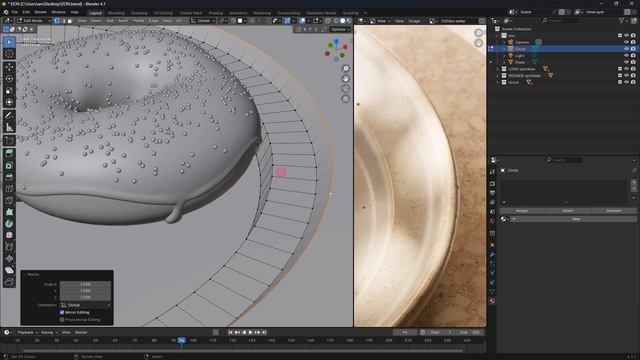This screenshot has height=360, width=640.
Task: Select the Shrink/Fatten tool
Action: 9,258
